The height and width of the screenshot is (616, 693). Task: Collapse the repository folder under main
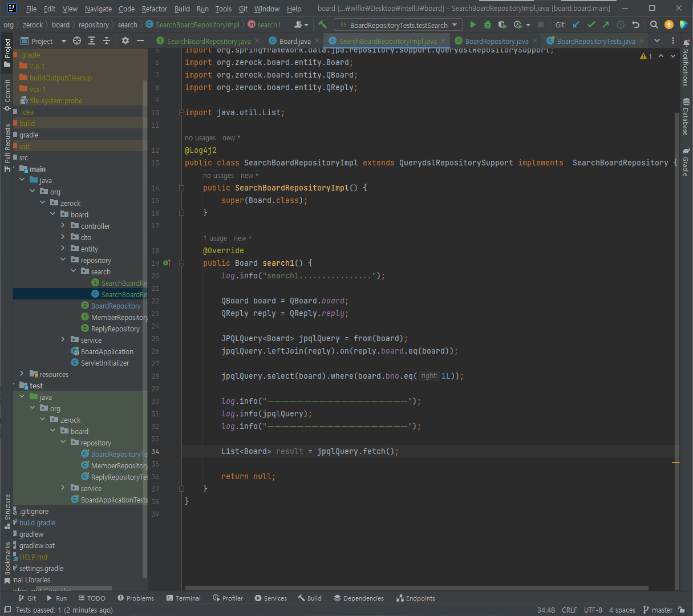tap(63, 260)
